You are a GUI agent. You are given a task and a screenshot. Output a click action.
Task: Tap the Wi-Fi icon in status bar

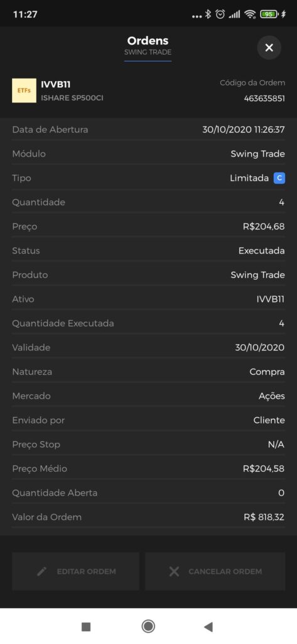[x=250, y=14]
